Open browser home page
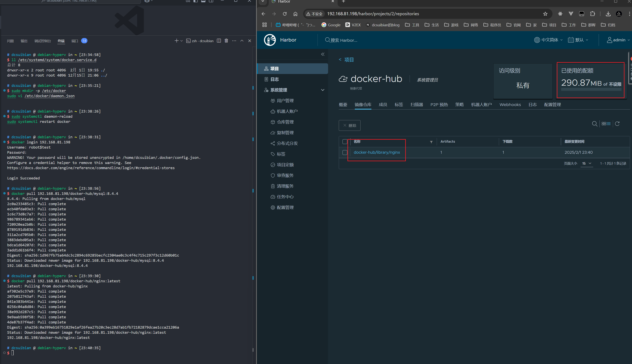 pyautogui.click(x=295, y=14)
